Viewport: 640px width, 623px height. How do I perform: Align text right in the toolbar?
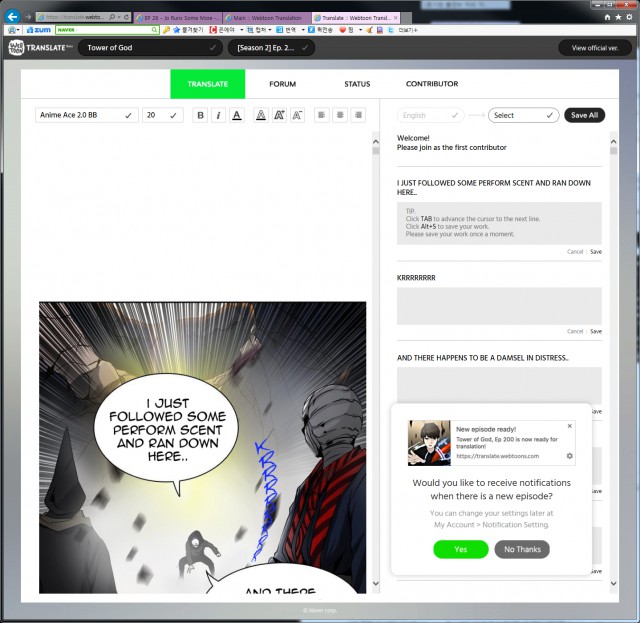[358, 116]
